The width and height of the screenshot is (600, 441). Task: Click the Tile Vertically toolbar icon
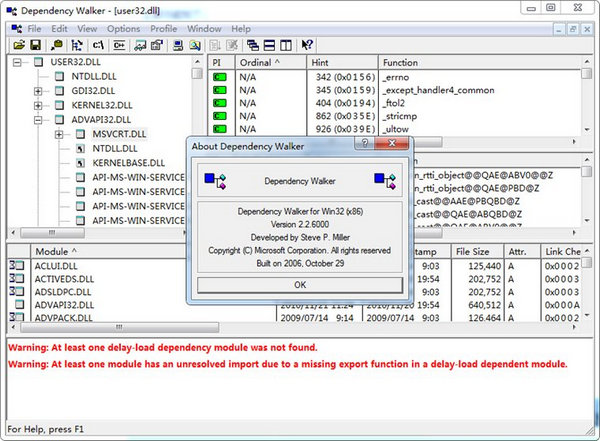pos(286,45)
